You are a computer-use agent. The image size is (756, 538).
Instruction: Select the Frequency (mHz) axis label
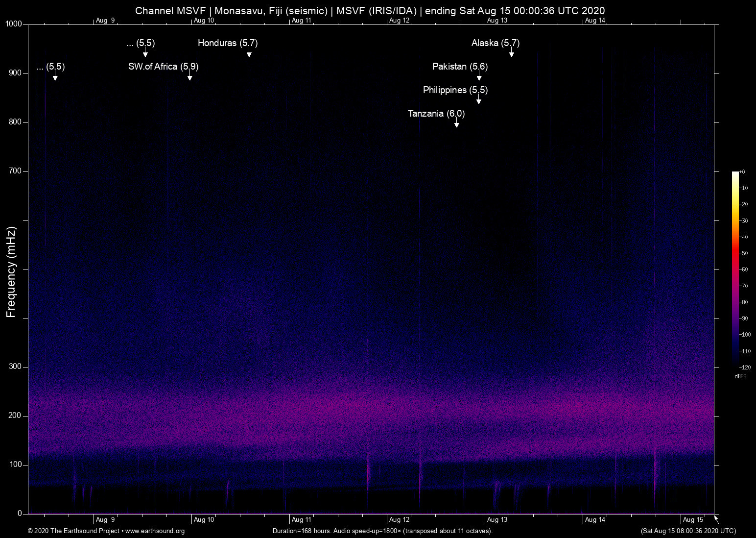11,272
